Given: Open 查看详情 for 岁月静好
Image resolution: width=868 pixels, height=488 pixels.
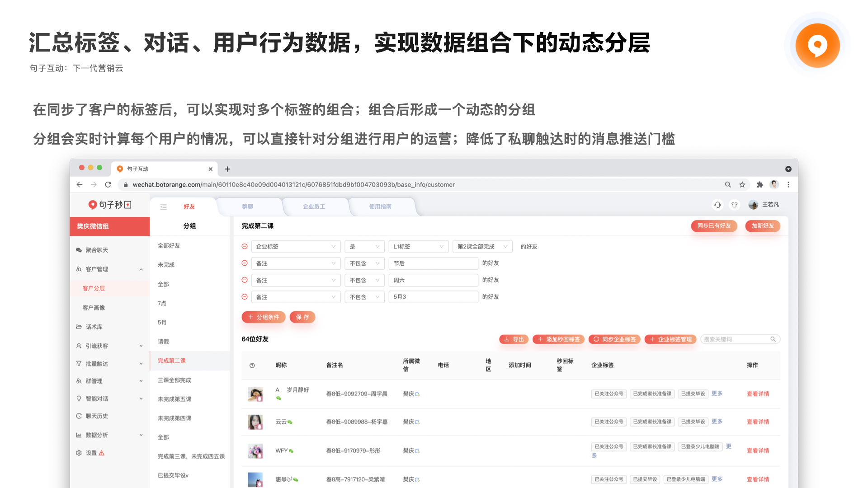Looking at the screenshot, I should 758,394.
